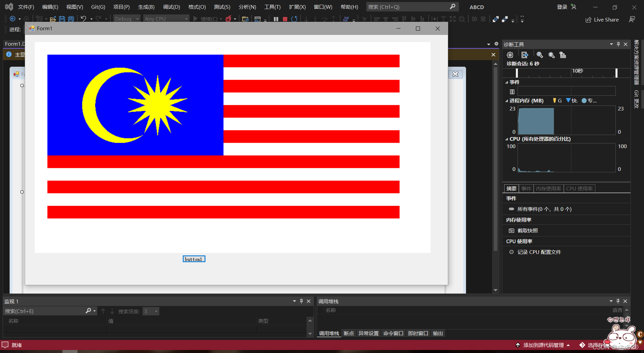Collapse the 事件 section in diagnostics graph

coord(506,82)
